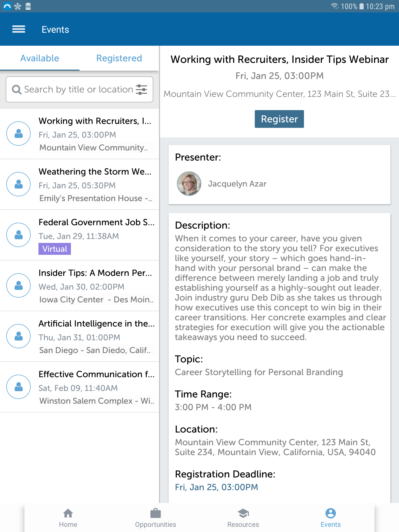
Task: Tap battery icon in status bar
Action: (361, 6)
